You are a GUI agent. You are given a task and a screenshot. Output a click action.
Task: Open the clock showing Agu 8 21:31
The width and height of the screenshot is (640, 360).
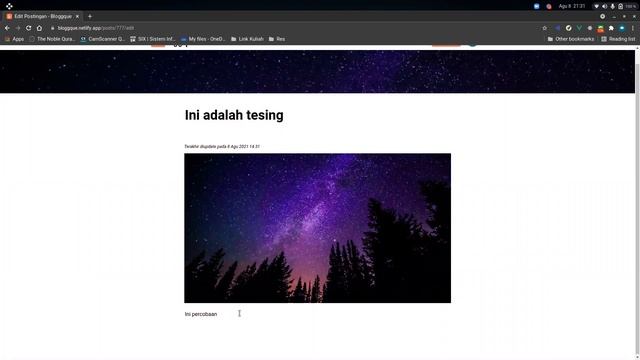(572, 6)
